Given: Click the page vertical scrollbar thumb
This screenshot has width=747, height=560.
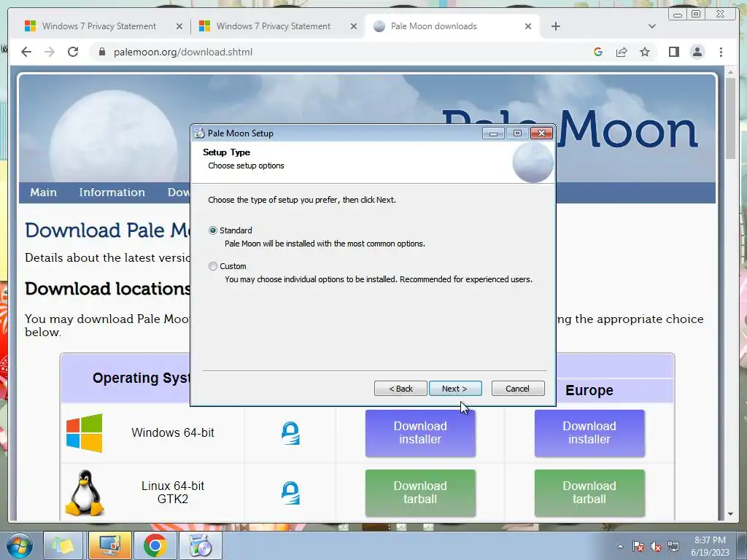Looking at the screenshot, I should click(x=730, y=118).
